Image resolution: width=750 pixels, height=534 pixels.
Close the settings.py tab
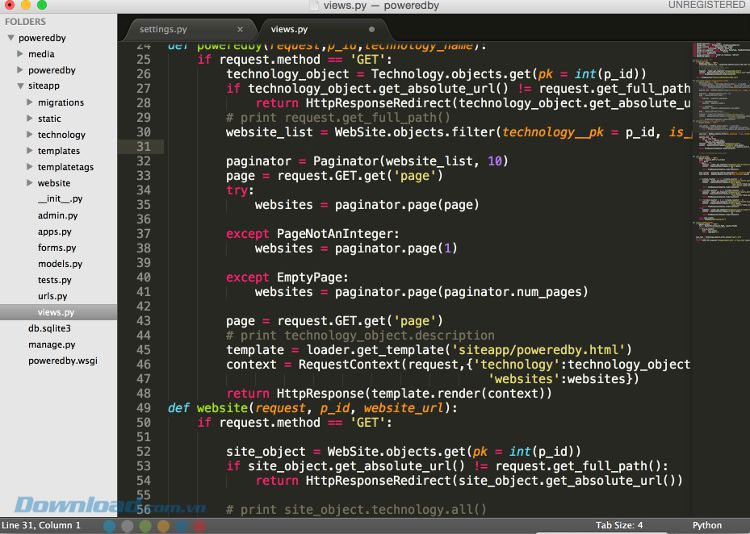coord(240,29)
